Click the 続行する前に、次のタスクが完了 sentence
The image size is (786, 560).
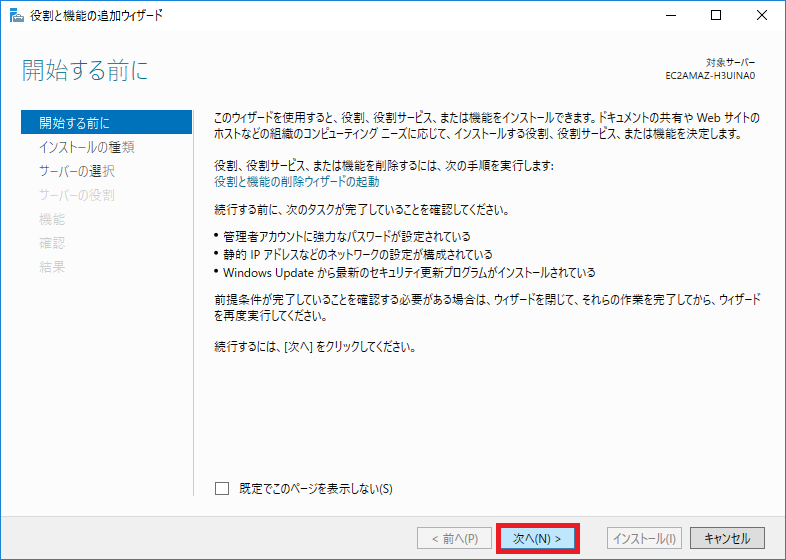(362, 210)
